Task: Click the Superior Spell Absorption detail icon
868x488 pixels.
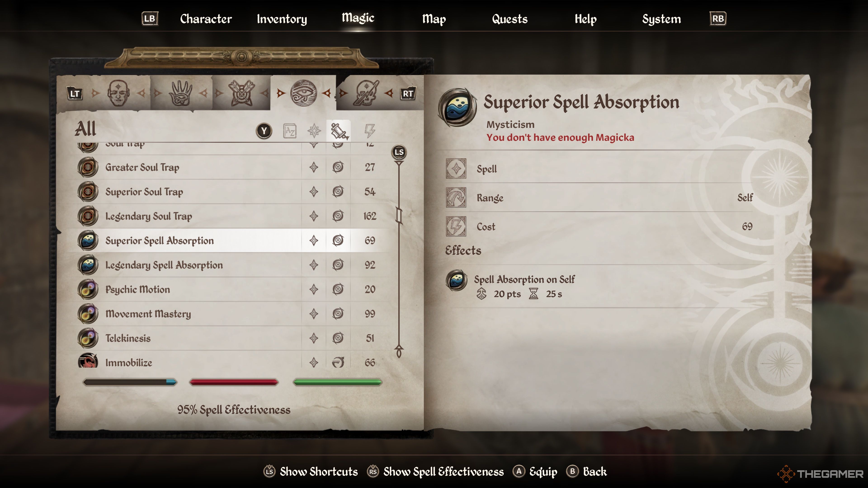Action: pyautogui.click(x=457, y=108)
